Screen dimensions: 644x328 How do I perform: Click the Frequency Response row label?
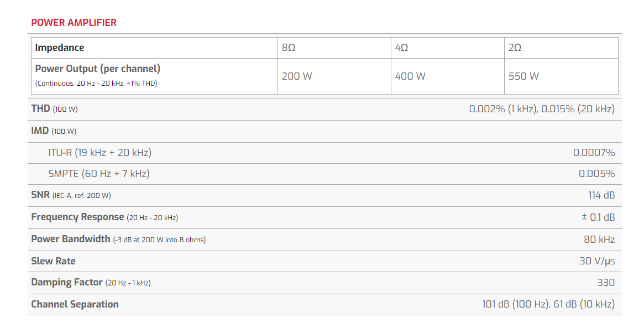(x=77, y=217)
